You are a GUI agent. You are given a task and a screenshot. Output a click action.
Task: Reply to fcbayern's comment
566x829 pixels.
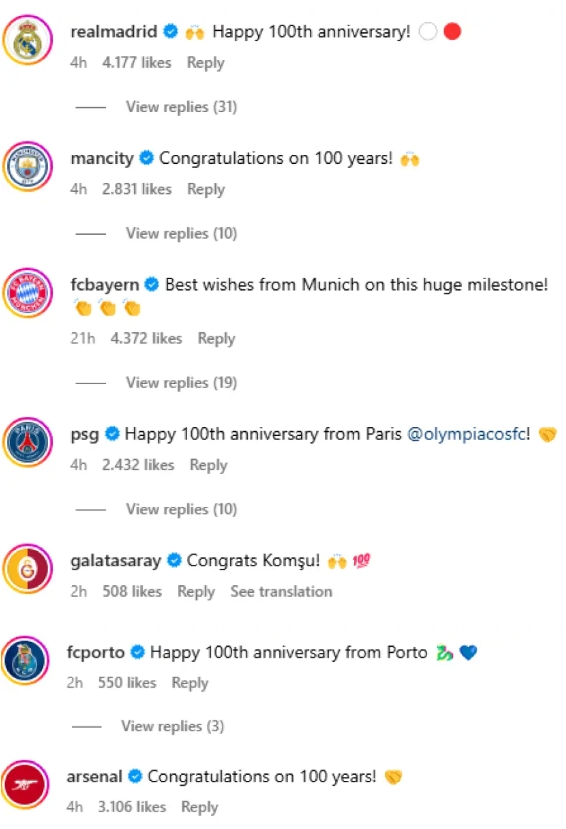click(x=216, y=338)
